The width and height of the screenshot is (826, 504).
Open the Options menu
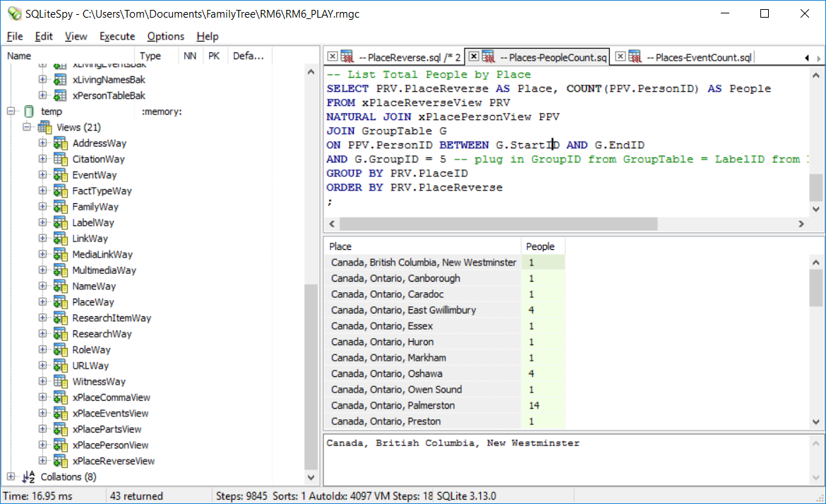tap(165, 36)
